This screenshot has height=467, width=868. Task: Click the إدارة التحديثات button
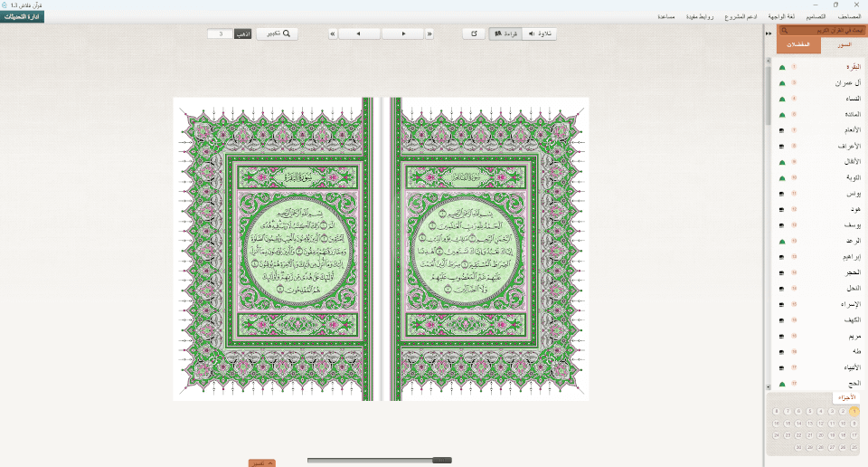[22, 16]
